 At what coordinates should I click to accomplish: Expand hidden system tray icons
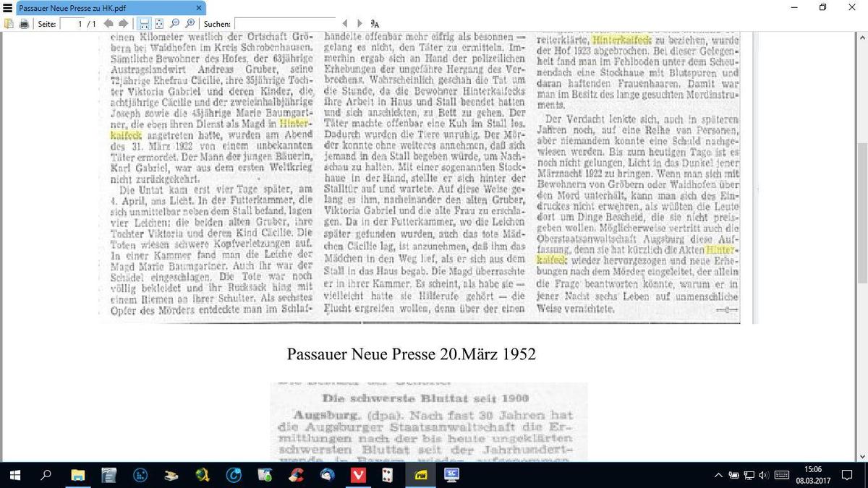pos(718,475)
